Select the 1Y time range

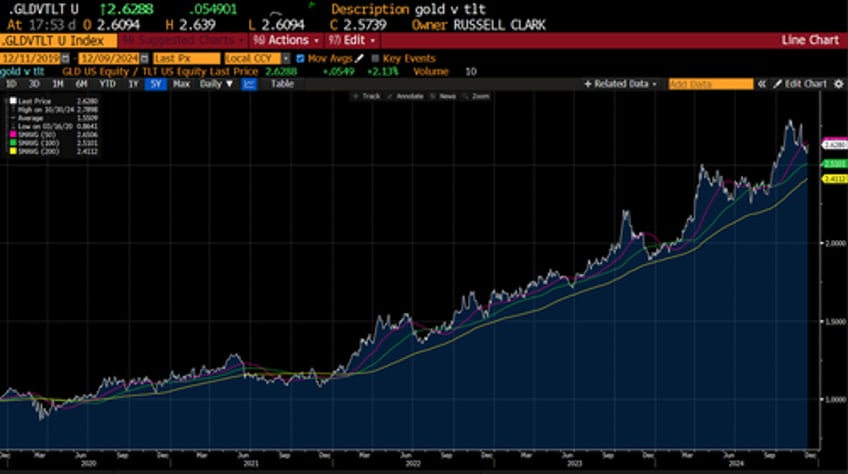[x=133, y=84]
